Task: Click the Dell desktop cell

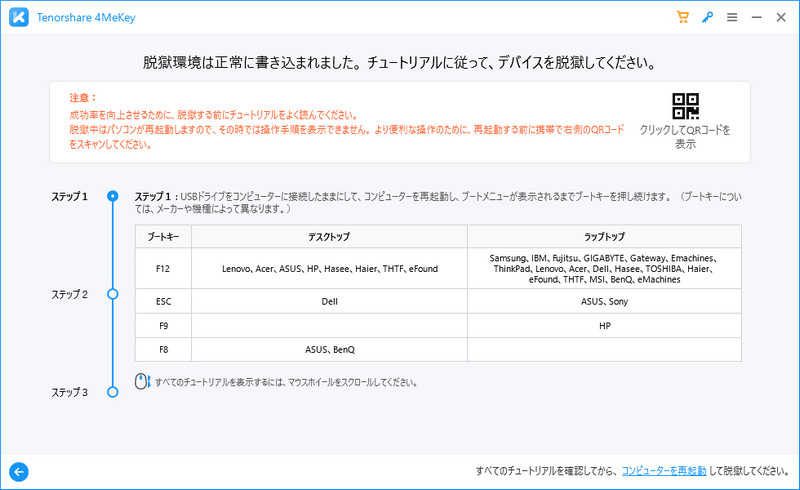Action: pyautogui.click(x=329, y=301)
